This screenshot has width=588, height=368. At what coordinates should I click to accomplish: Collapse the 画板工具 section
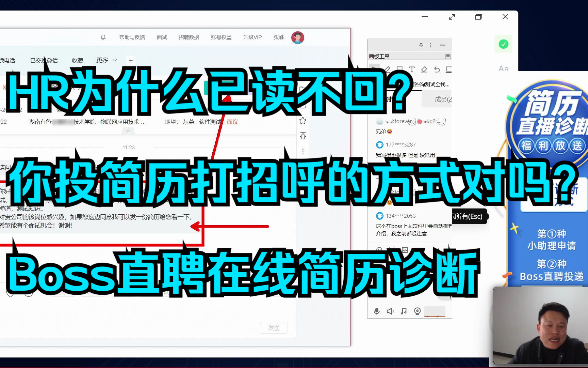coord(448,57)
